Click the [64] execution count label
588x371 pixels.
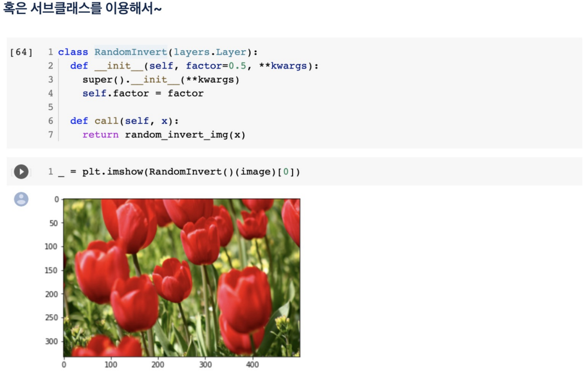(21, 52)
